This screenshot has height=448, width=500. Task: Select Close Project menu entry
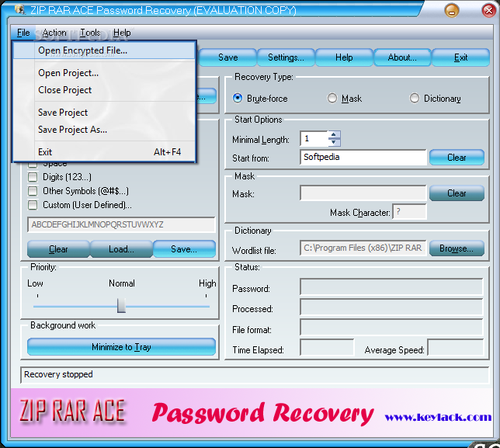point(104,90)
